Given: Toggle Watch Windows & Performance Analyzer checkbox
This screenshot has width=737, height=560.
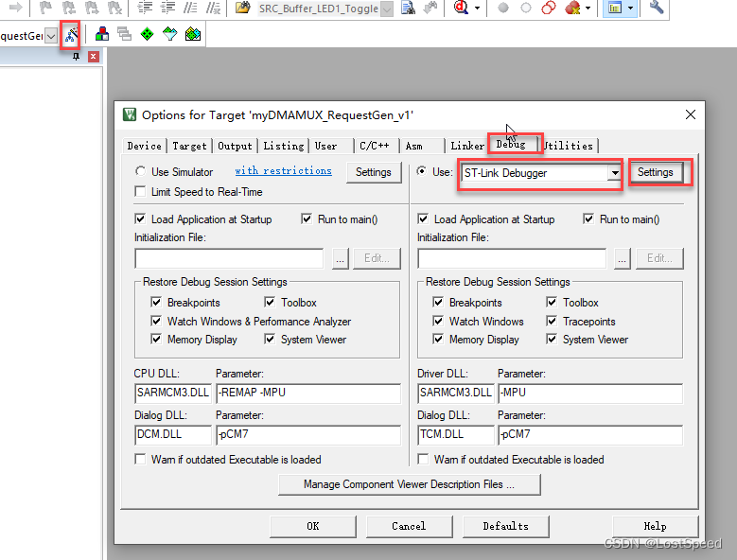Looking at the screenshot, I should (156, 321).
